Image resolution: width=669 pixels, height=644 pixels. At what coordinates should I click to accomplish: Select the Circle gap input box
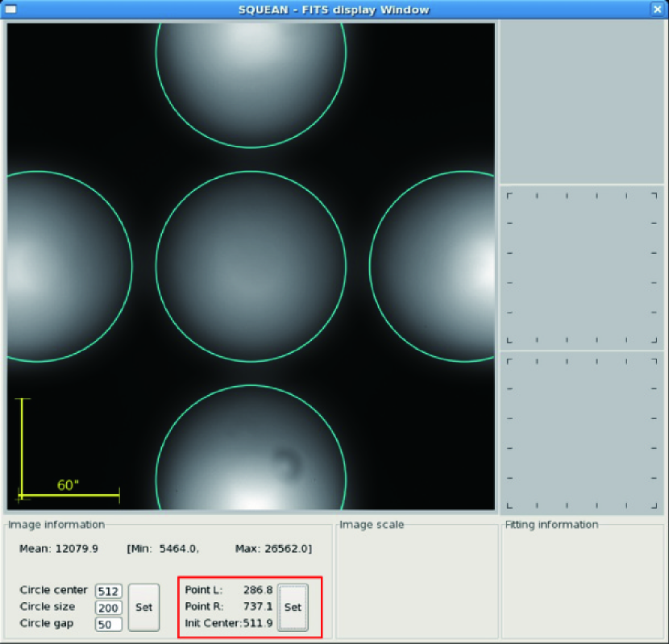(x=108, y=624)
